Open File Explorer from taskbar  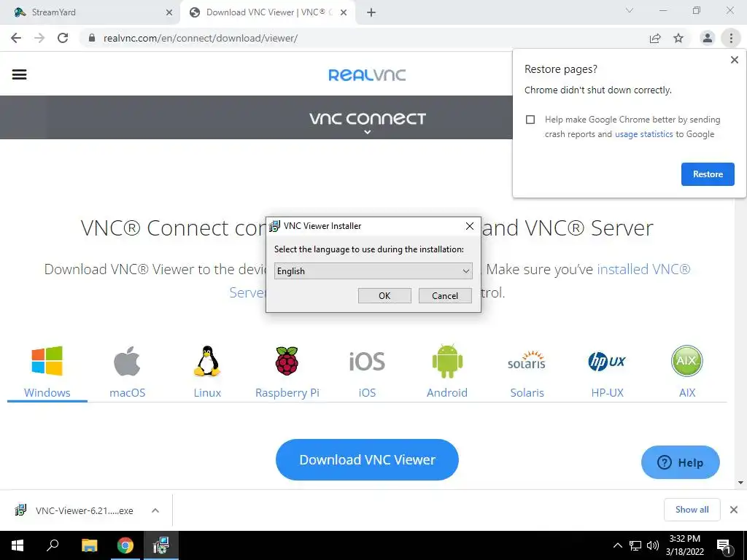click(x=89, y=545)
